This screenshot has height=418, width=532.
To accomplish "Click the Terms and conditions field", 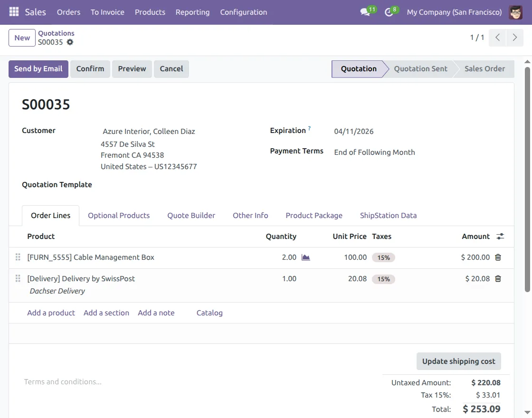I will (x=62, y=381).
